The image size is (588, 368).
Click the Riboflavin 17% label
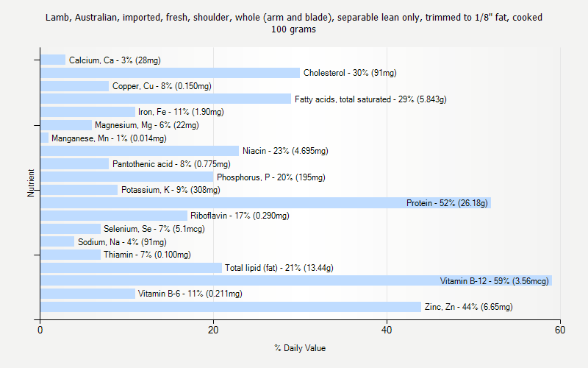[x=240, y=216]
